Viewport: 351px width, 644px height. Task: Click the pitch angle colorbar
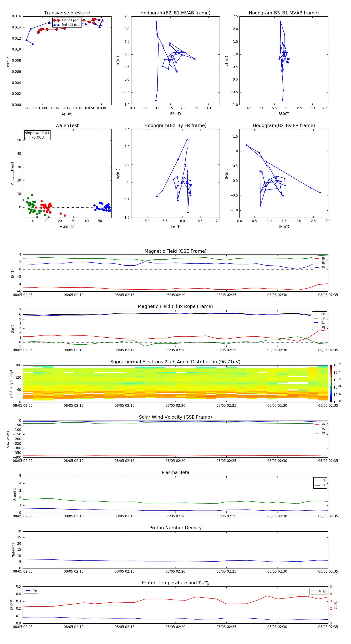pos(331,383)
